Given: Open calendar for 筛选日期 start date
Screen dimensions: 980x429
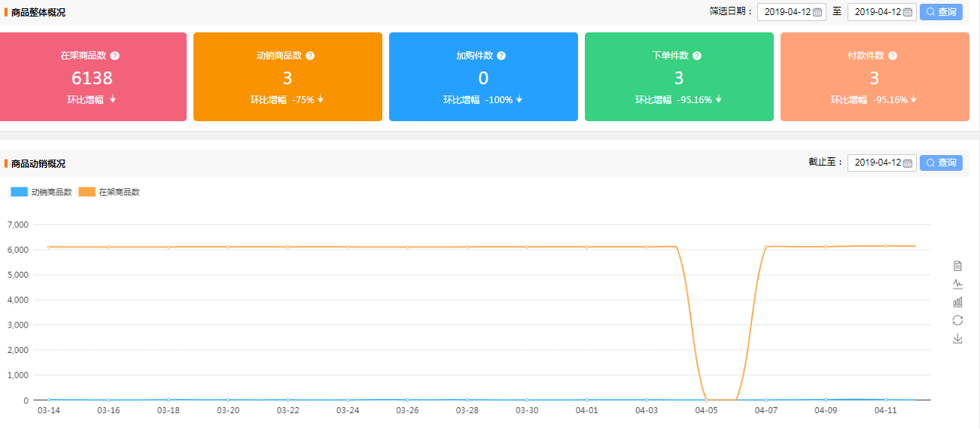Looking at the screenshot, I should pyautogui.click(x=817, y=12).
